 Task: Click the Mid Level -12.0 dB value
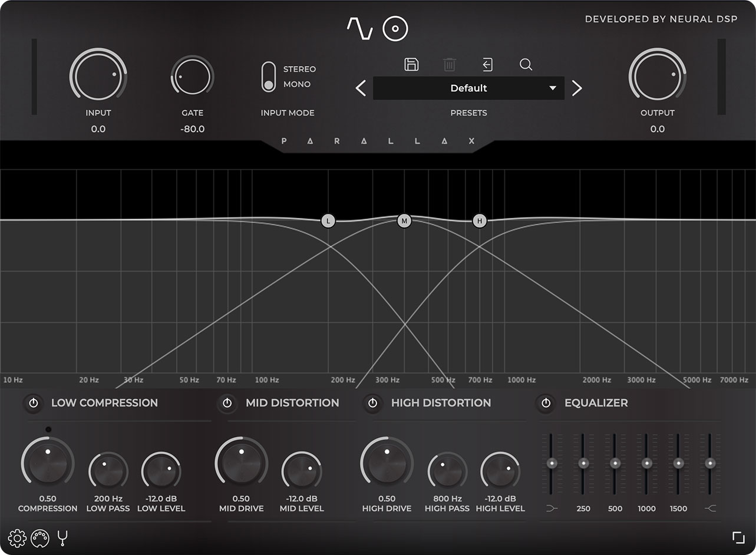[302, 498]
